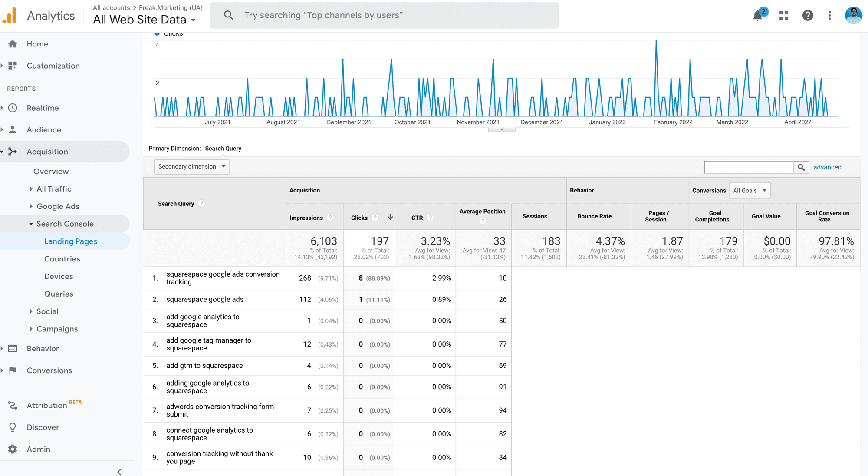The image size is (868, 476).
Task: Click the Pages / Session column header
Action: (x=656, y=216)
